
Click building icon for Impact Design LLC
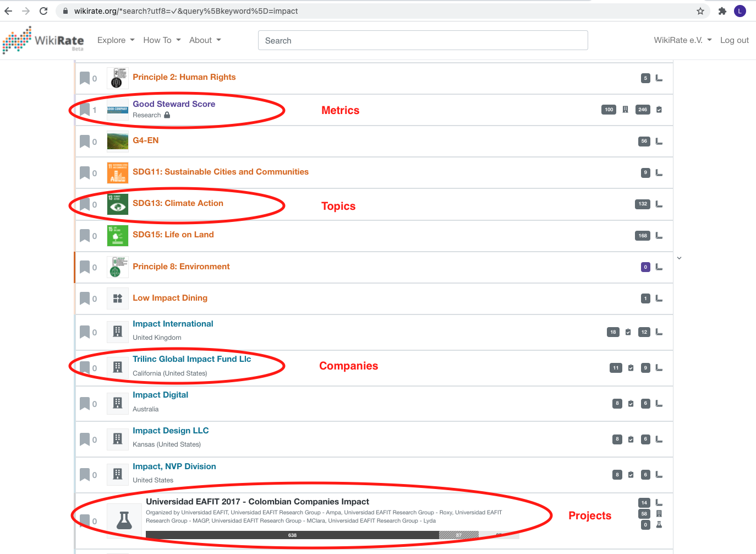(117, 439)
